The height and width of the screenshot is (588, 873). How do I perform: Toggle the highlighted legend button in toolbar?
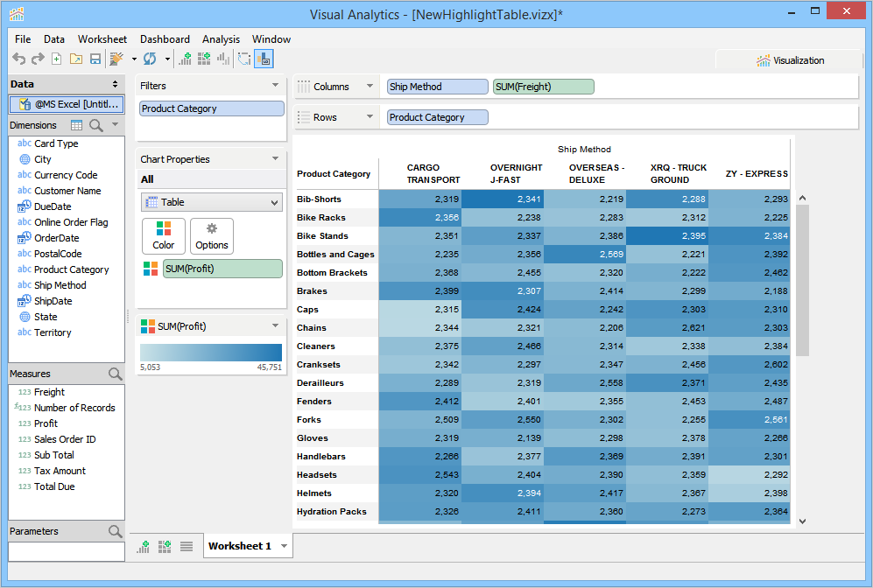pyautogui.click(x=264, y=59)
